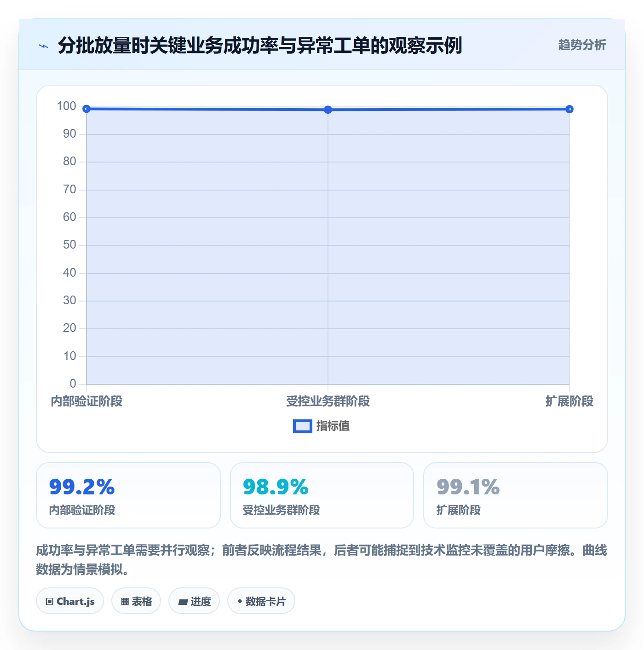Open the 99.1% 扩展阶段 stat card
Viewport: 644px width, 650px height.
tap(516, 495)
